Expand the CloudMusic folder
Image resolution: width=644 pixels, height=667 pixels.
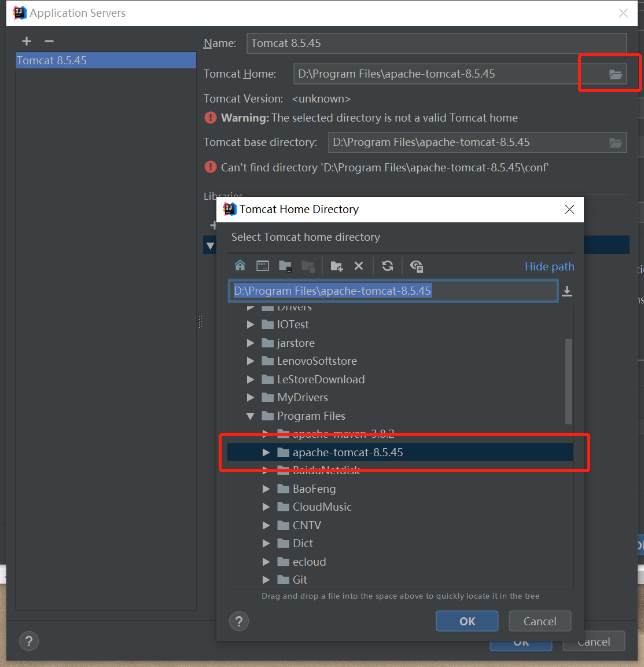[266, 507]
